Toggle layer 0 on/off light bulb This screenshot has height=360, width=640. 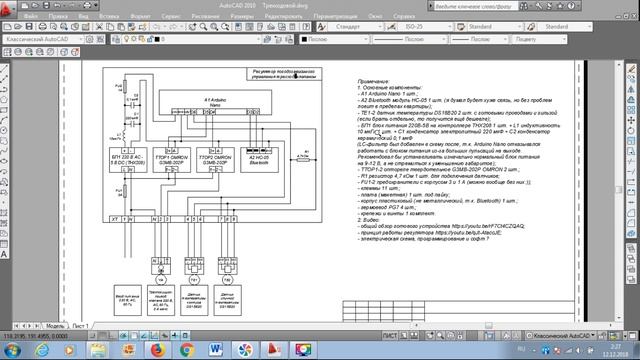coord(127,39)
